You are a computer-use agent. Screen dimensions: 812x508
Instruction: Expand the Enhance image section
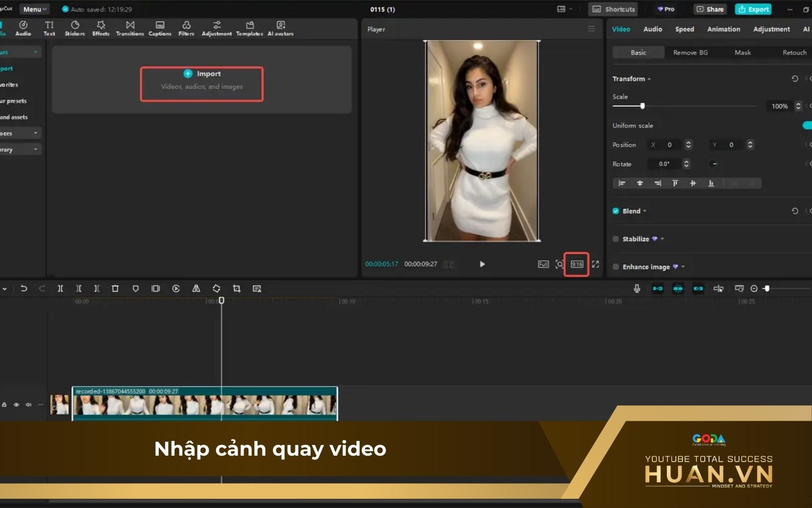coord(683,266)
